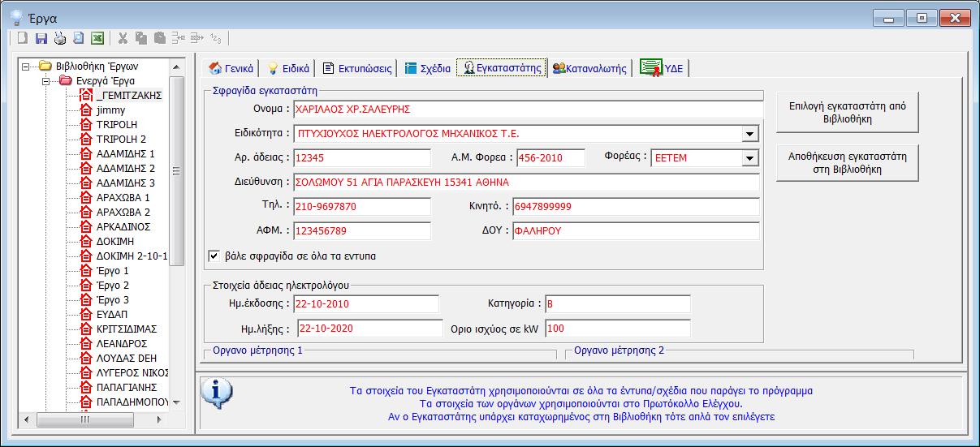Click the Paste clipboard icon
The width and height of the screenshot is (980, 447).
(160, 37)
